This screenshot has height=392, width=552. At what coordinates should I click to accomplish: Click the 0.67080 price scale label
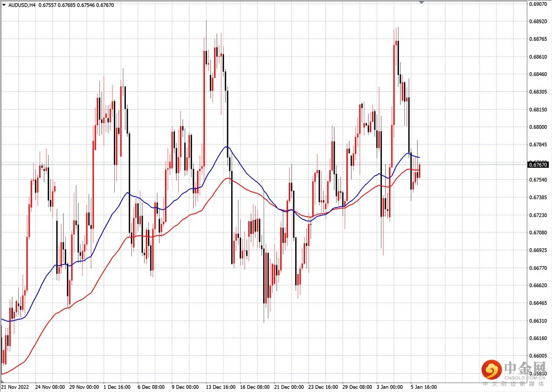pyautogui.click(x=538, y=232)
